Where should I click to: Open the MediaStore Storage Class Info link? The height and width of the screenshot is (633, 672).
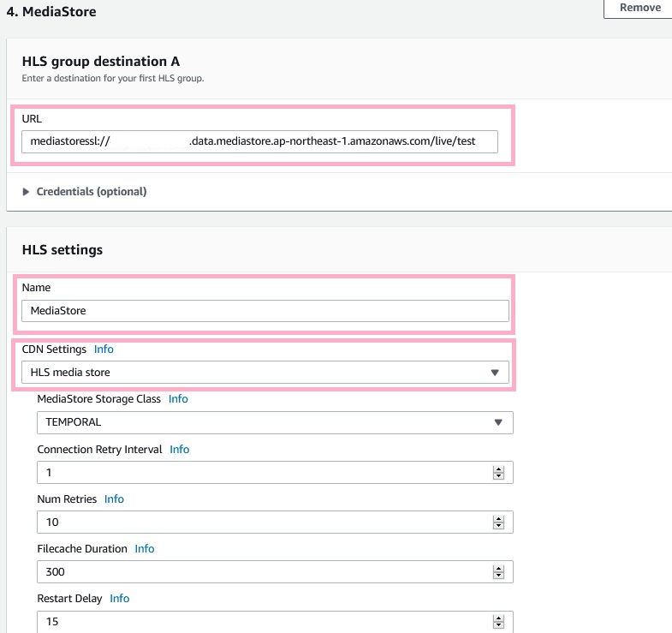pyautogui.click(x=178, y=399)
